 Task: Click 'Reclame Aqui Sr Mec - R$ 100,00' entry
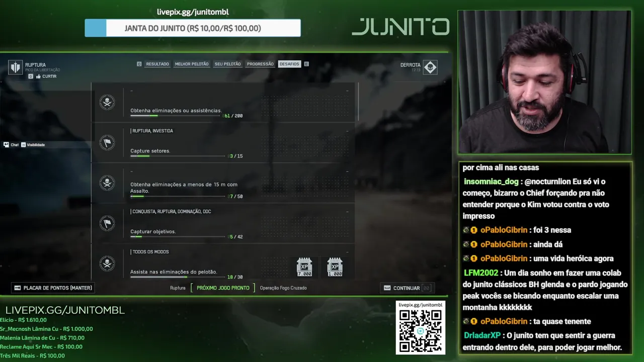pos(41,347)
